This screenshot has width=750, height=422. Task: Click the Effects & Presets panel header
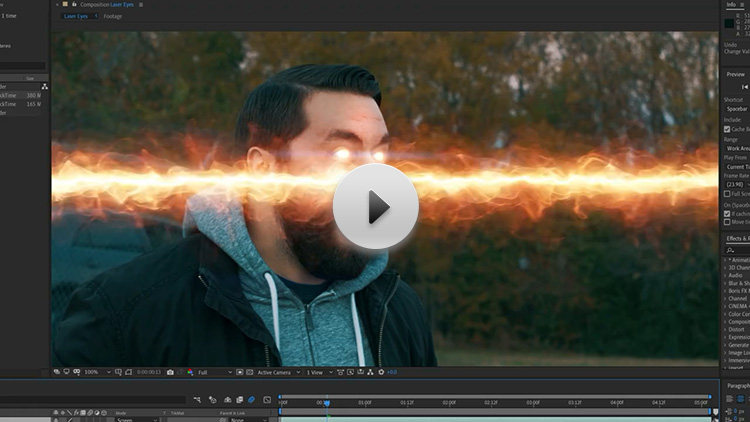(738, 238)
